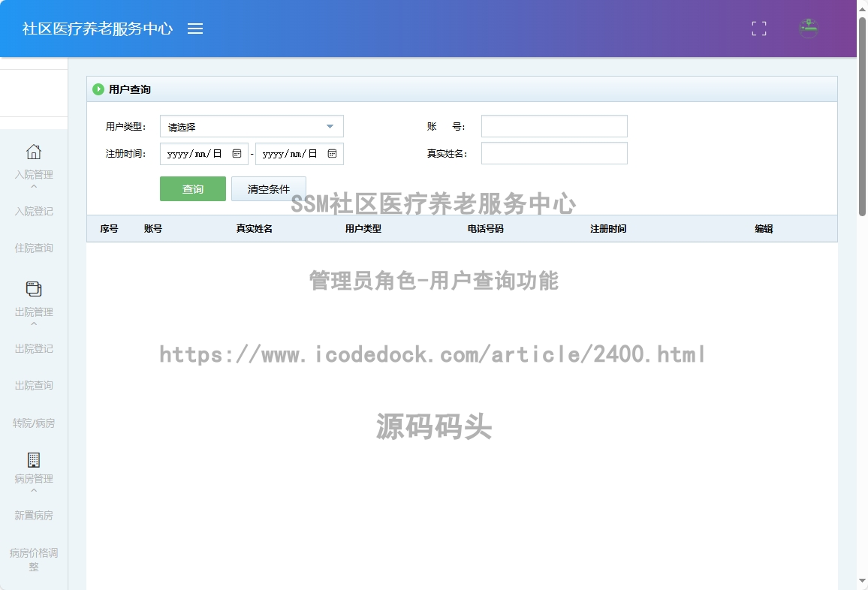Collapse the 病房管理 menu chevron

pos(34,491)
